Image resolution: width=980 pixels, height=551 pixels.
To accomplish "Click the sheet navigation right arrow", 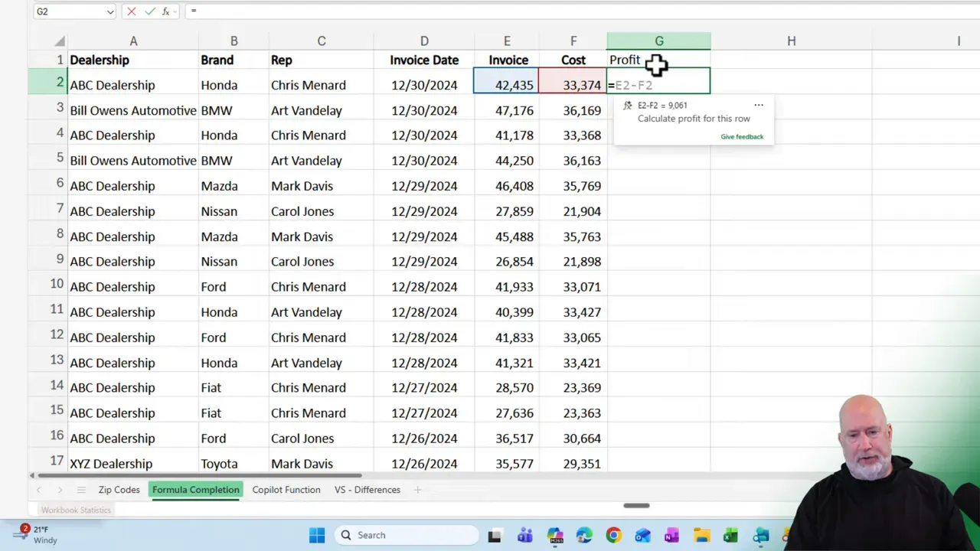I will point(60,490).
